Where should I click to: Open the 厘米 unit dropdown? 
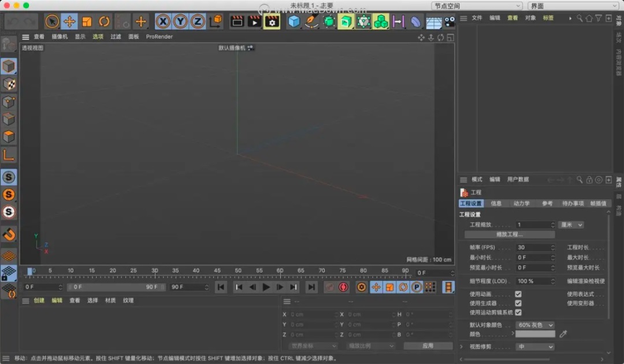[x=571, y=225]
